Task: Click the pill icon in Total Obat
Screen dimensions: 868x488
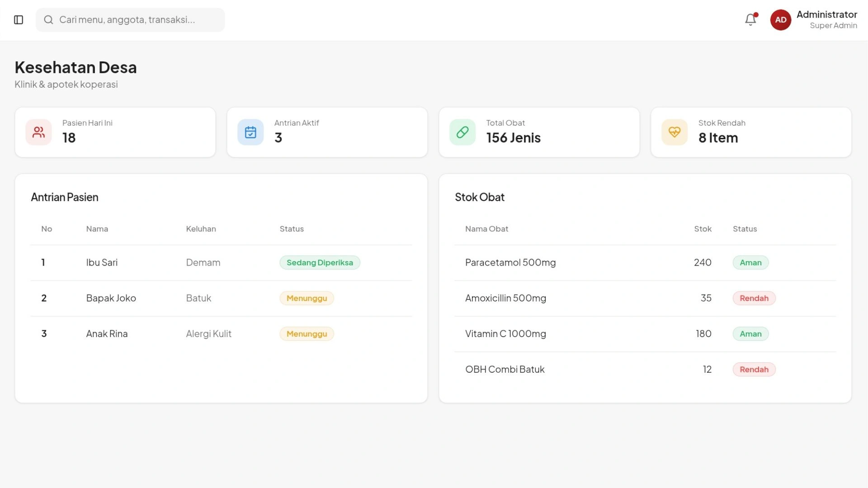Action: click(x=462, y=132)
